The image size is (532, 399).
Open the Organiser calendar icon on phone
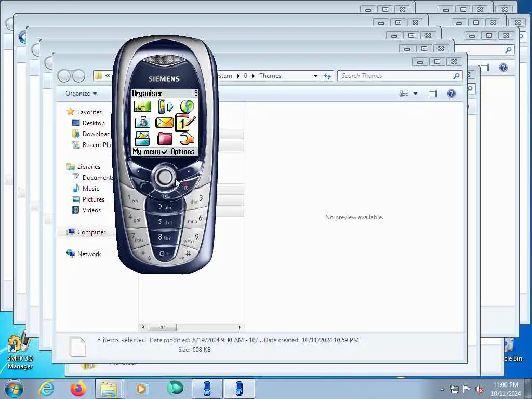pyautogui.click(x=185, y=123)
